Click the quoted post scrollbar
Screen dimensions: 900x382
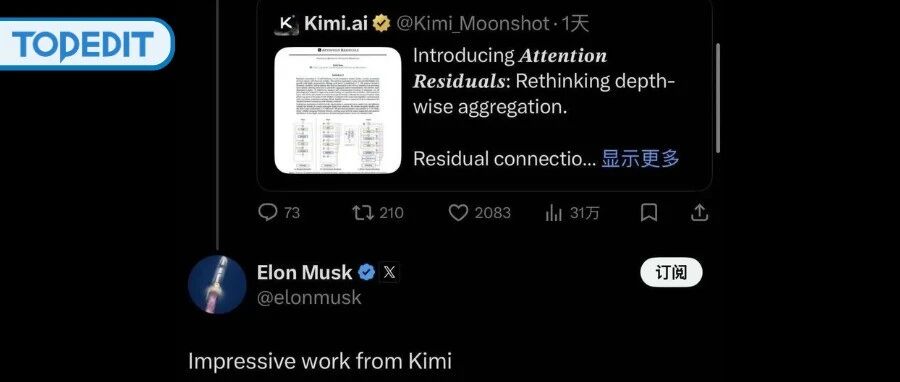click(717, 99)
